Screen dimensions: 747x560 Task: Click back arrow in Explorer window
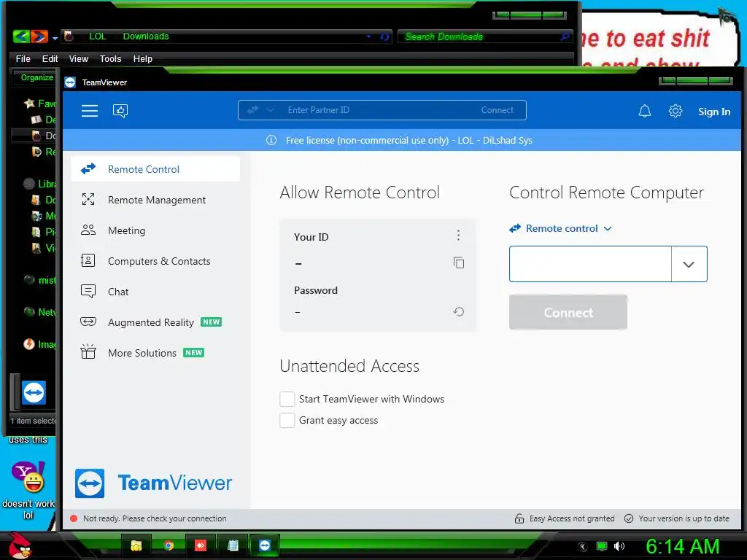pyautogui.click(x=21, y=36)
